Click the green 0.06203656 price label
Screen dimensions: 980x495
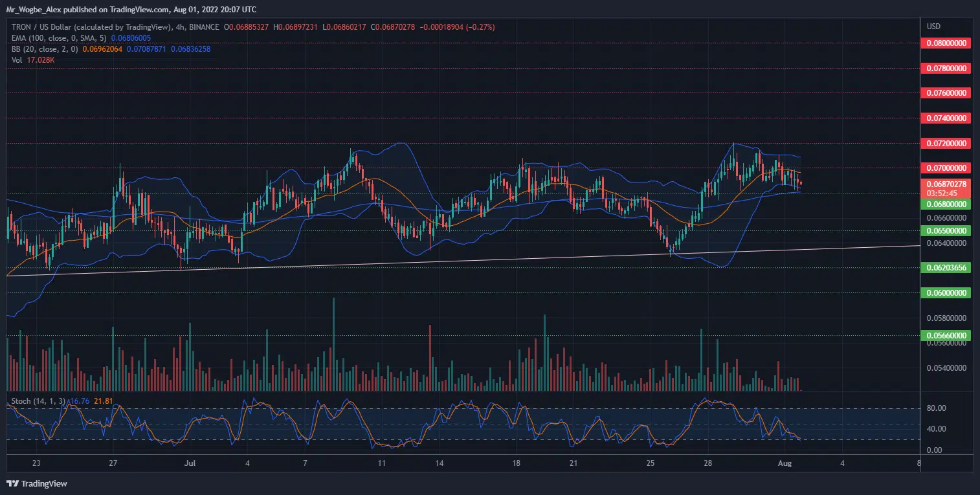[x=945, y=267]
